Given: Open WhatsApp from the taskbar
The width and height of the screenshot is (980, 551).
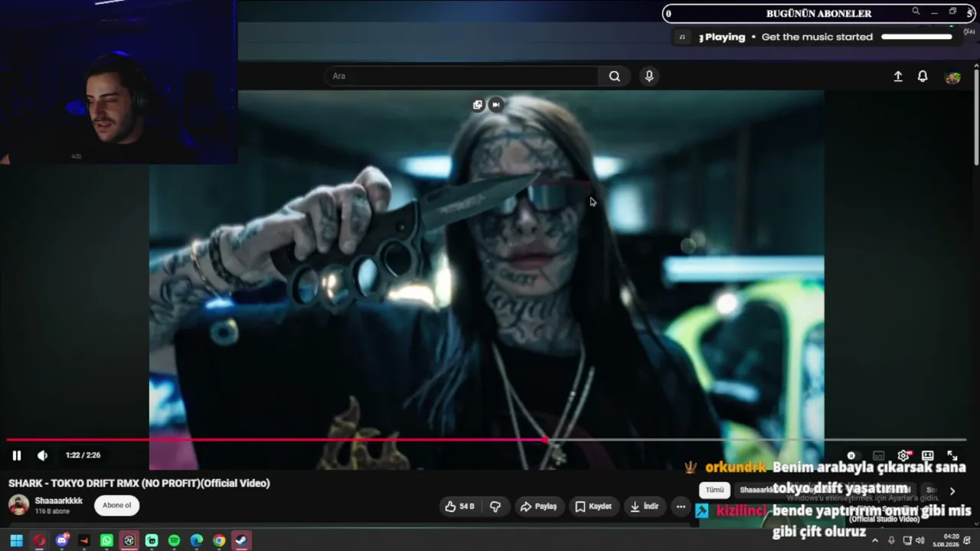Looking at the screenshot, I should 106,540.
